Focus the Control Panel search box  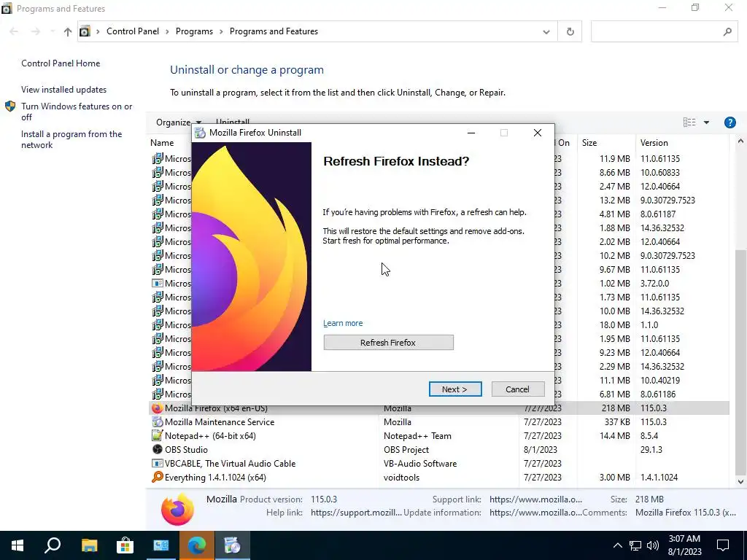tap(665, 32)
